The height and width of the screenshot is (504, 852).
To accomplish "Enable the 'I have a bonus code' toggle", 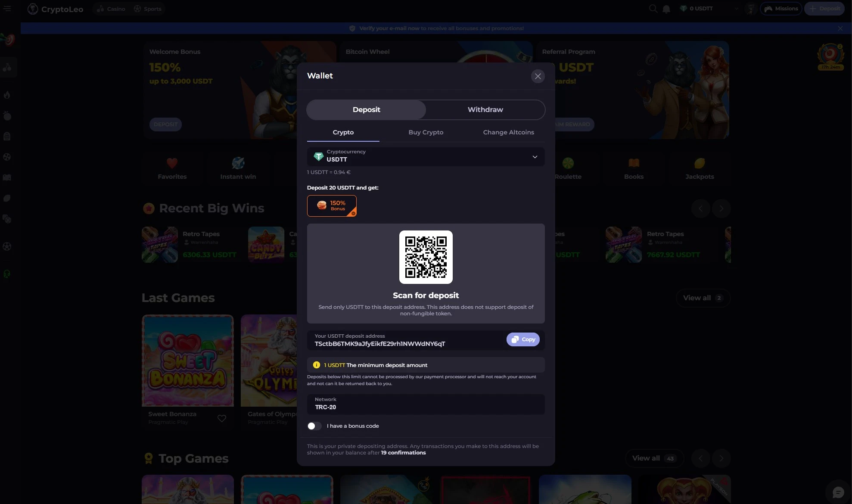I will pyautogui.click(x=314, y=426).
